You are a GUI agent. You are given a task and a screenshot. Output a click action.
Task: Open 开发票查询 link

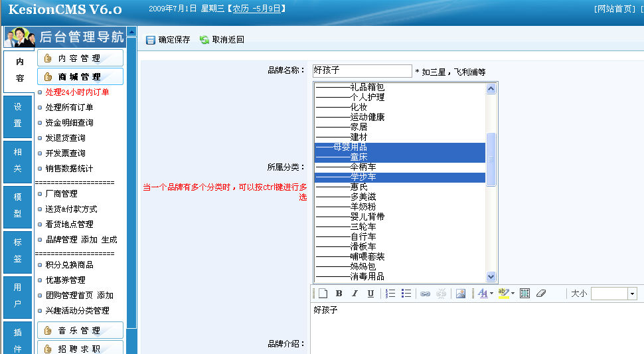click(65, 153)
